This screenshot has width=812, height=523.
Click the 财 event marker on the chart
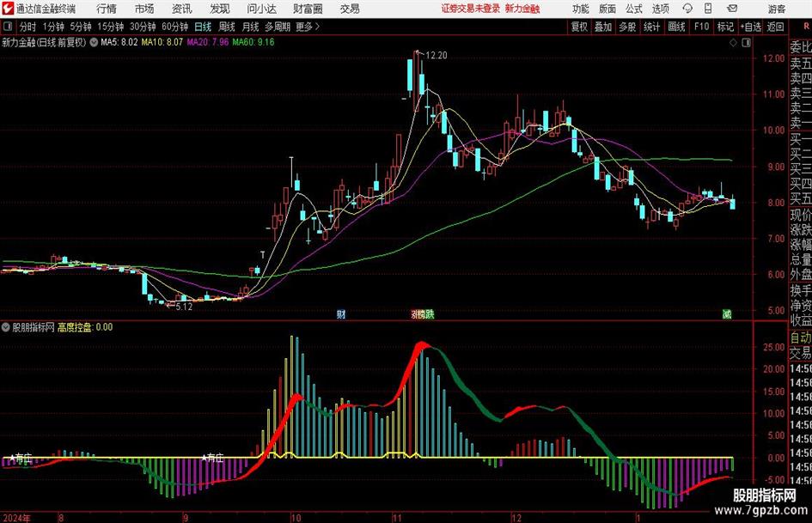tap(341, 314)
